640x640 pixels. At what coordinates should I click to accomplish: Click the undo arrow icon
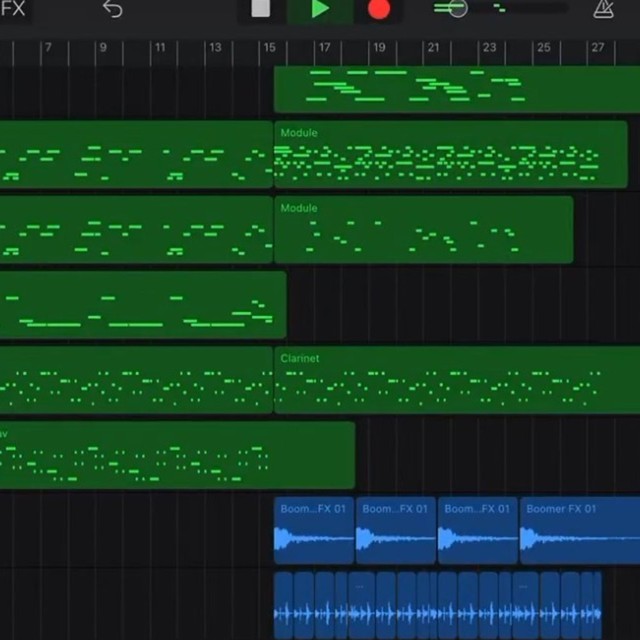click(x=112, y=9)
